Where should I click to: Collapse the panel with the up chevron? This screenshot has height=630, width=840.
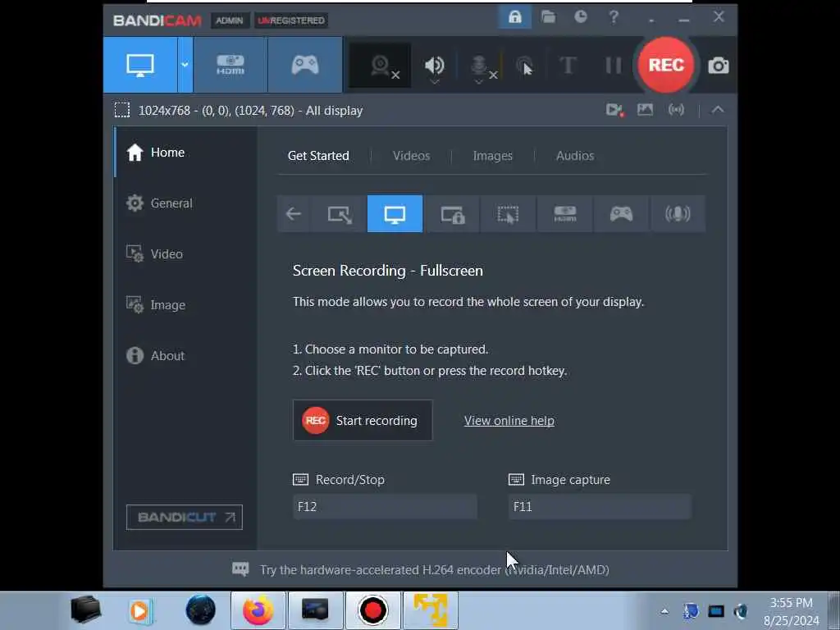point(718,110)
